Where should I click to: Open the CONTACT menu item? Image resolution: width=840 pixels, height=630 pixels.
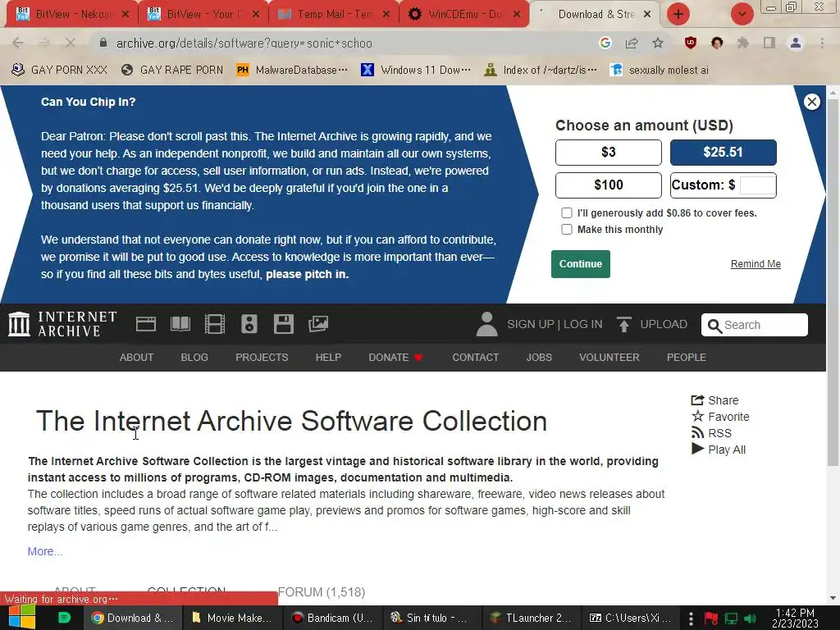click(x=475, y=358)
